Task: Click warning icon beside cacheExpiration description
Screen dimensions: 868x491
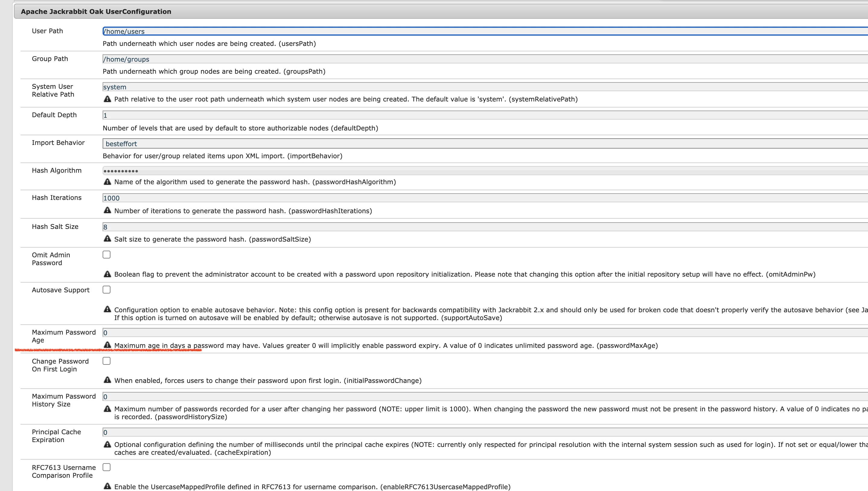Action: 107,444
